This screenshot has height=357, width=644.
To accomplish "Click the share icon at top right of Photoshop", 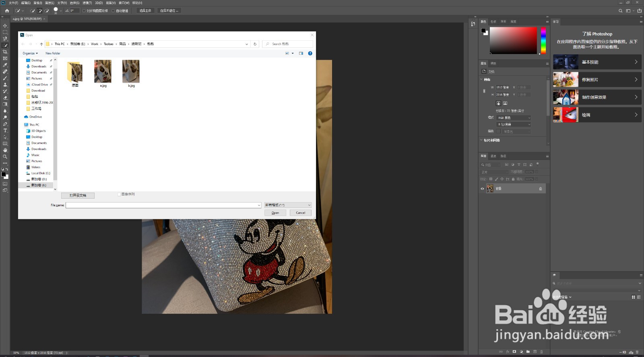I will tap(639, 11).
